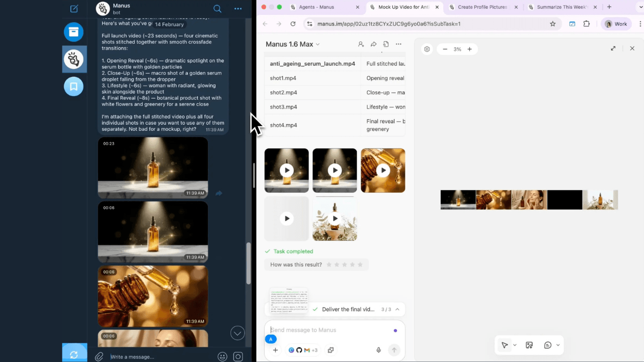Click the microphone voice input icon
This screenshot has height=362, width=644.
coord(378,350)
